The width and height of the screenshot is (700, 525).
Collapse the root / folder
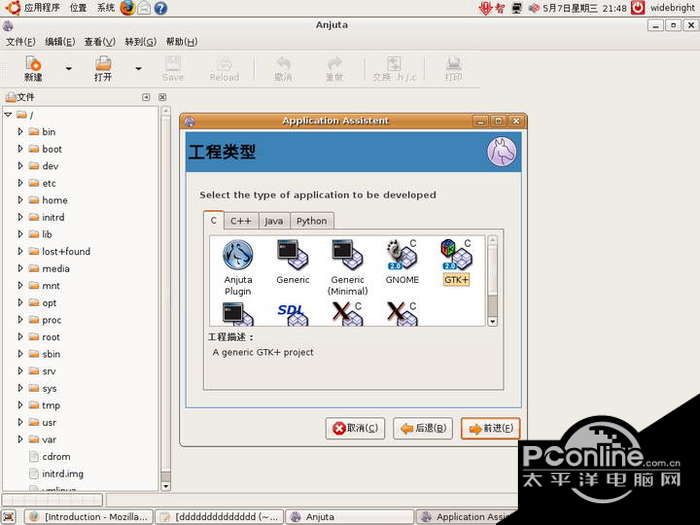[x=8, y=115]
